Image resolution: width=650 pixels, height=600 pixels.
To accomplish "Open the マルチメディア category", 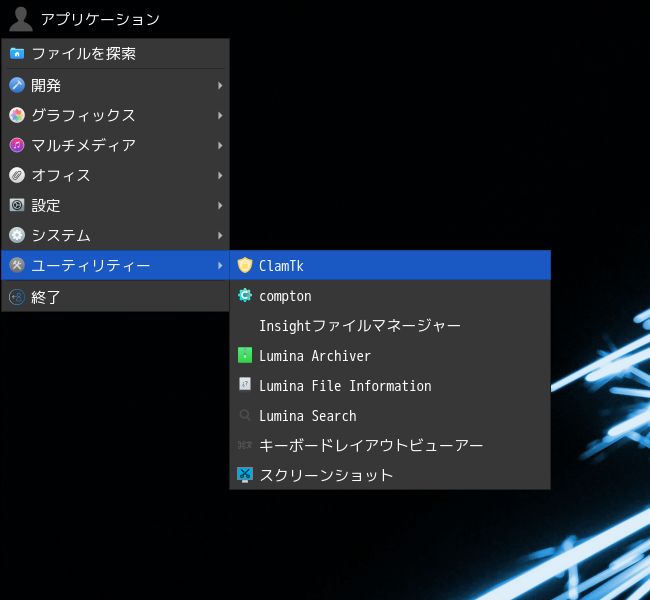I will click(x=116, y=145).
